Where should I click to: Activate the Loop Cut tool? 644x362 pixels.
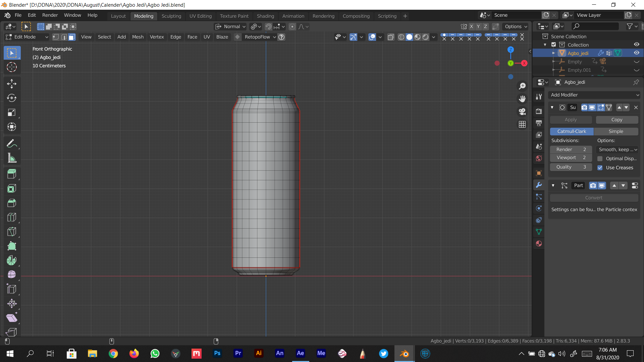tap(12, 217)
